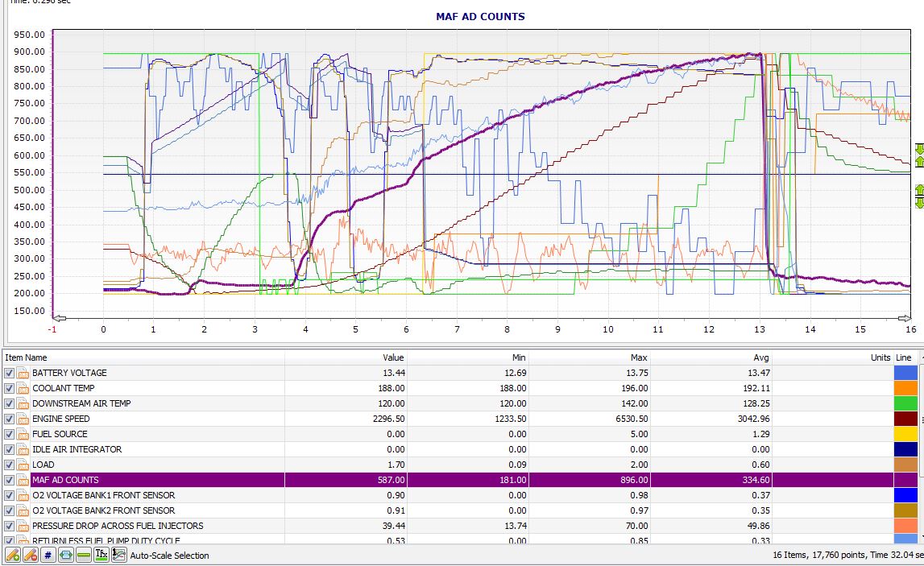The image size is (924, 566).
Task: Uncheck the IDLE AIR INTEGRATOR checkbox
Action: coord(9,449)
